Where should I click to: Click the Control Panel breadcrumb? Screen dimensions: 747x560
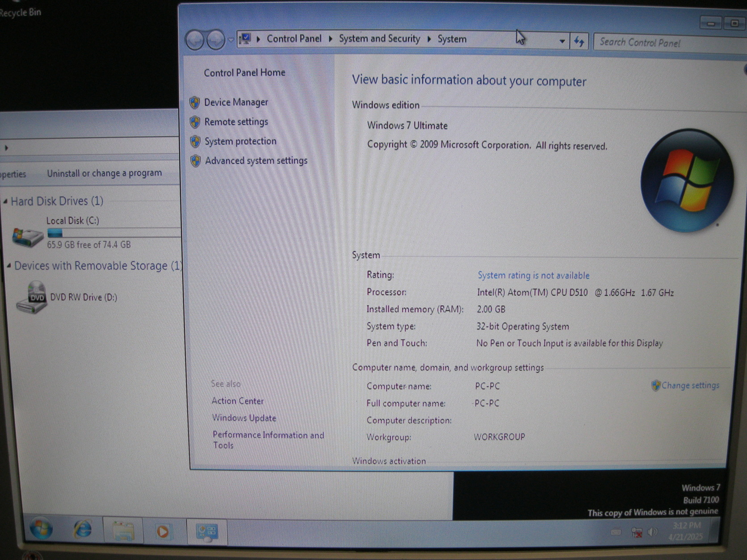tap(294, 39)
